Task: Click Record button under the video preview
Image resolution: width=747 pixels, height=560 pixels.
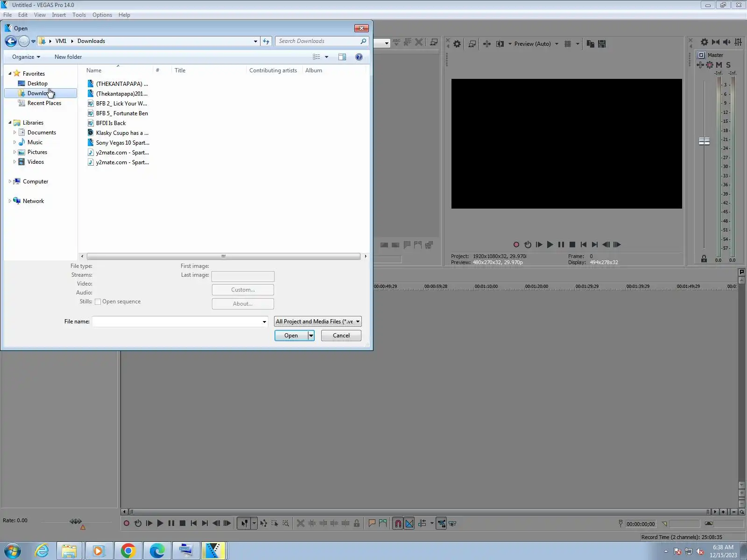Action: click(x=516, y=245)
